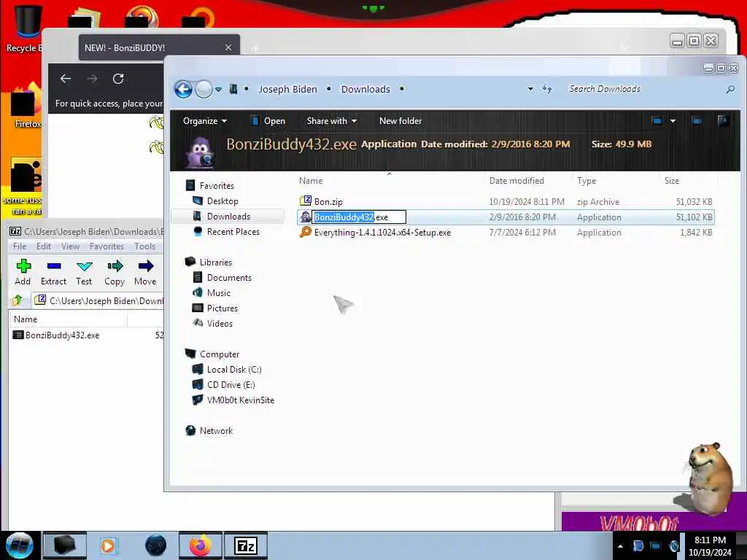Reload the BonziBUDDY page in Firefox

[118, 79]
